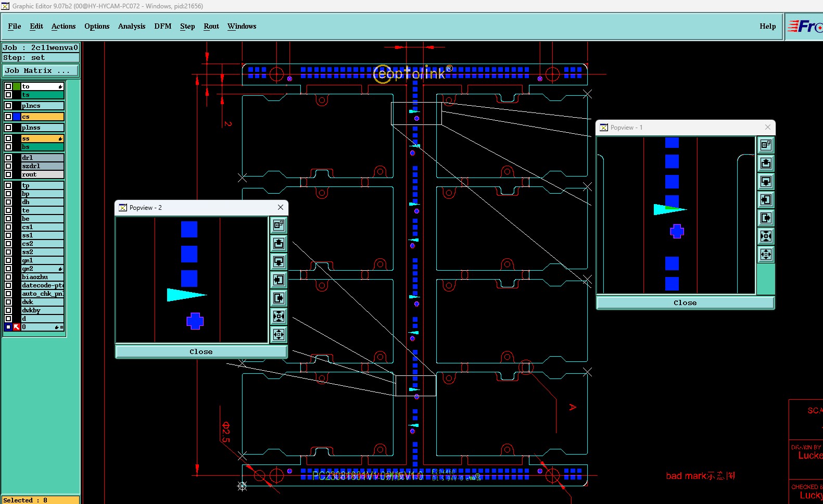Select the auto_chk_pnl layer name
This screenshot has height=504, width=823.
[43, 294]
